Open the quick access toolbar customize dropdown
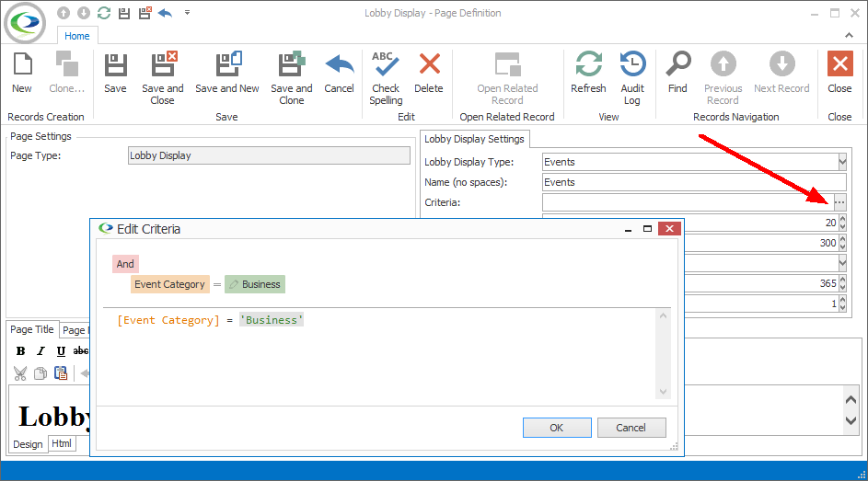 click(187, 13)
